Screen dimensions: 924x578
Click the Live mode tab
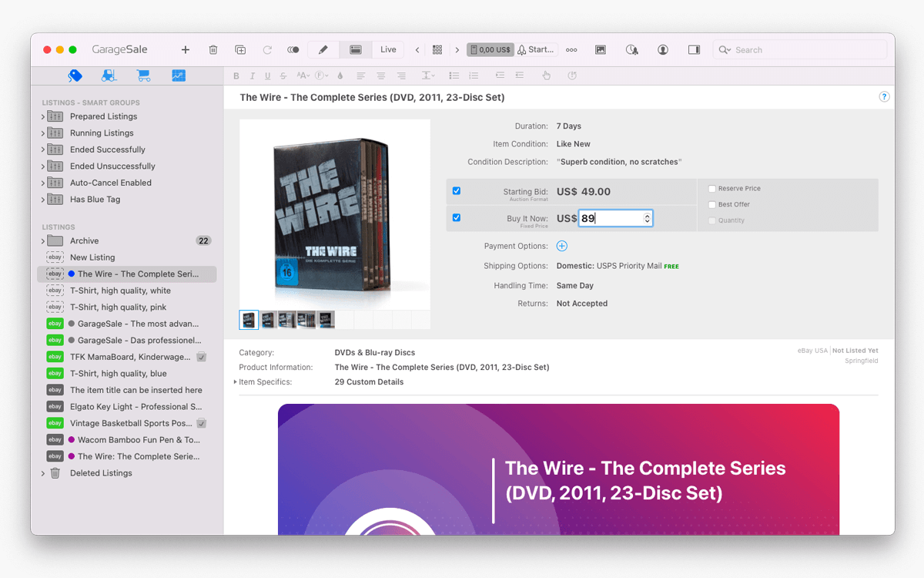point(388,49)
